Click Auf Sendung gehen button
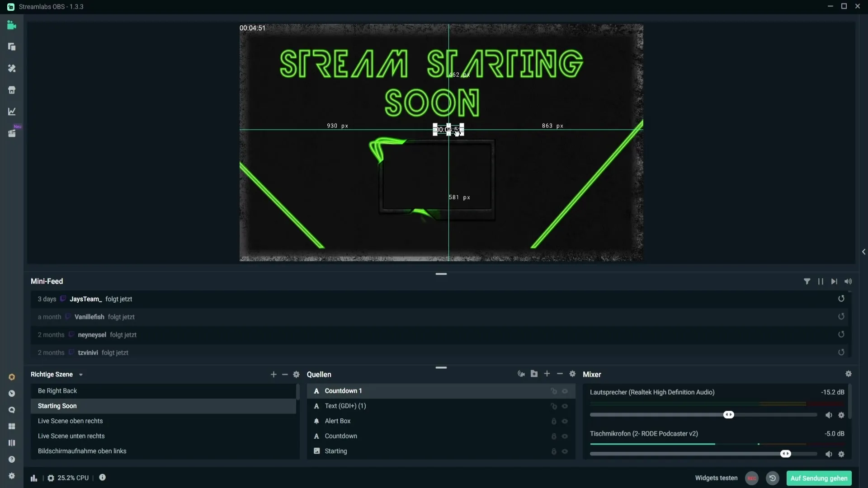Image resolution: width=868 pixels, height=488 pixels. click(x=819, y=478)
